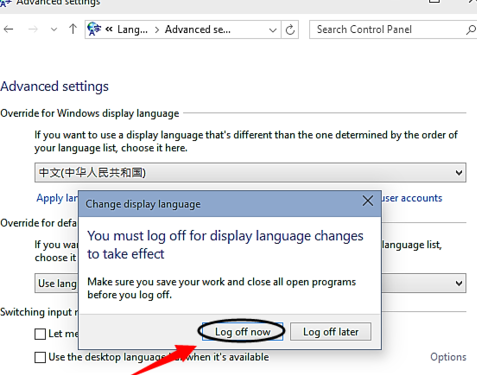Screen dimensions: 477x375
Task: Select the Advanced se... breadcrumb segment
Action: (198, 30)
